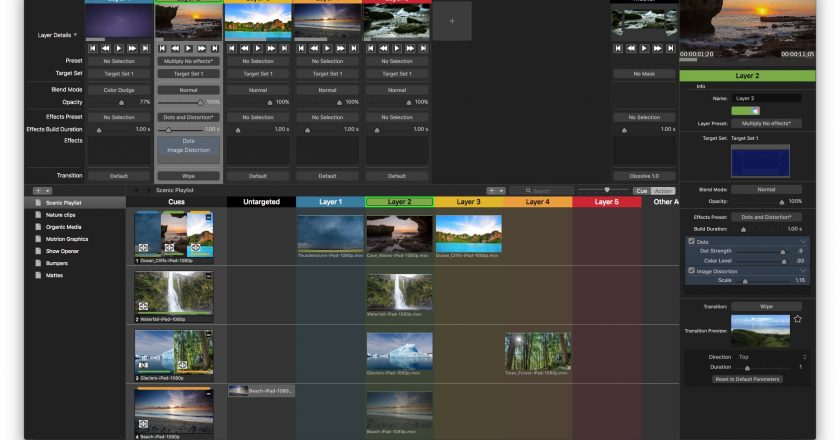The image size is (840, 440).
Task: Switch to Cue mode
Action: [x=642, y=191]
